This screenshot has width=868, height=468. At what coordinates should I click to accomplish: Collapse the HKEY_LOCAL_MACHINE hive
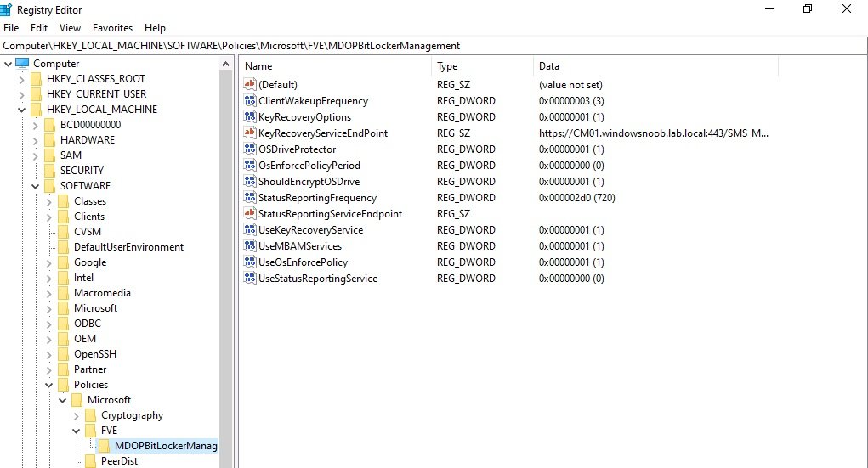21,110
